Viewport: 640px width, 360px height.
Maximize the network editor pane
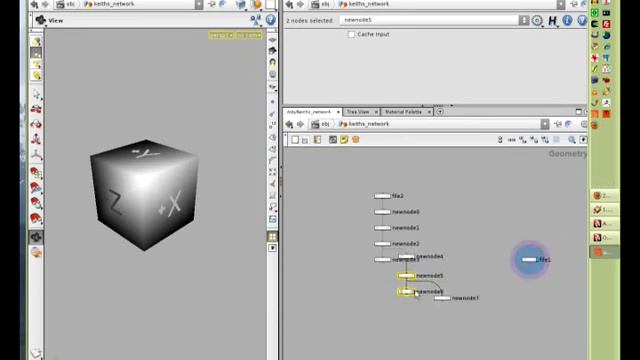[578, 112]
